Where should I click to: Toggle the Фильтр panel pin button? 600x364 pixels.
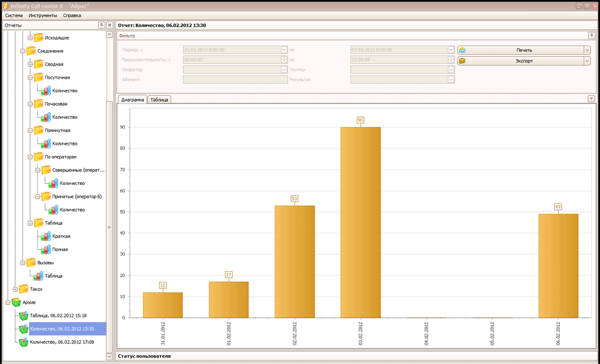592,35
